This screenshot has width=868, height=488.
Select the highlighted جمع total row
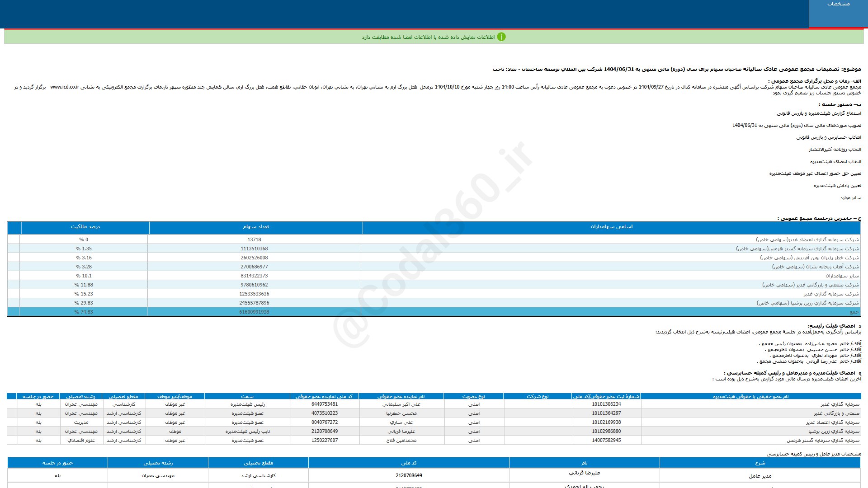[854, 312]
